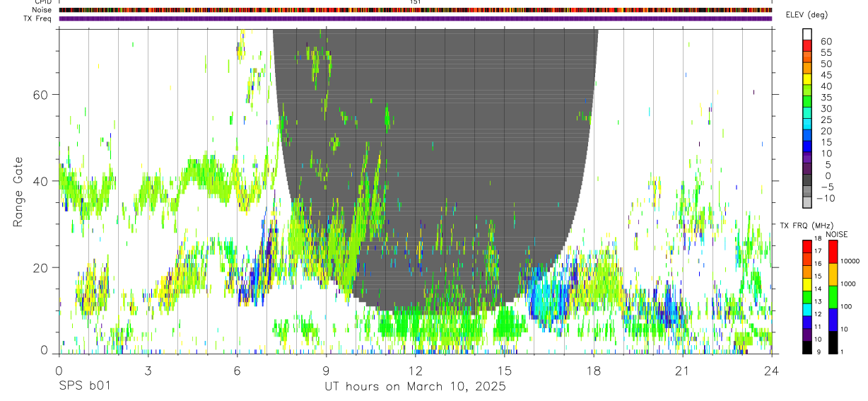
Task: Click the black bottom swatch in TX FRQ bar
Action: click(807, 348)
